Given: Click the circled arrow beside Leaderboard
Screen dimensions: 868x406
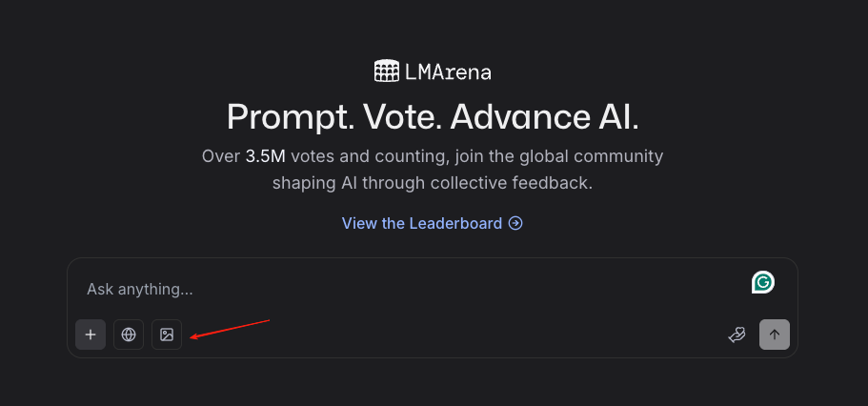Looking at the screenshot, I should pyautogui.click(x=515, y=224).
